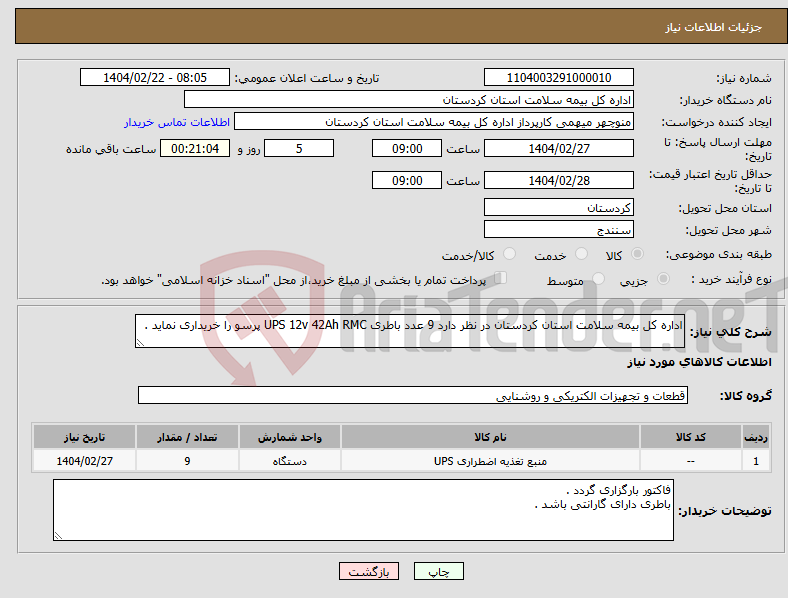Viewport: 788px width, 598px height.
Task: Select the کالا/خدمت radio button
Action: 509,254
